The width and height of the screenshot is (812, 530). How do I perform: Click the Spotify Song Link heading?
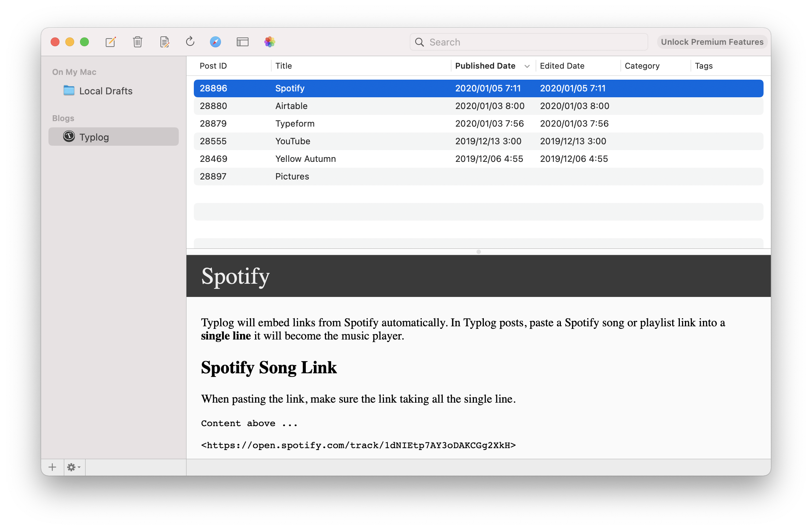(x=269, y=367)
